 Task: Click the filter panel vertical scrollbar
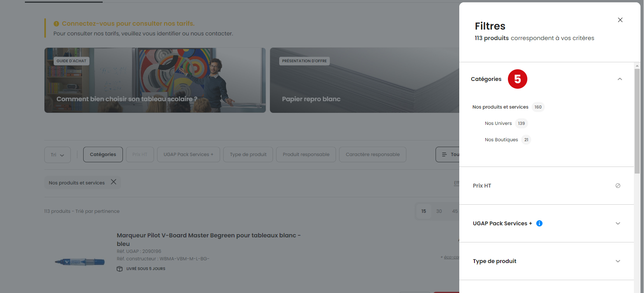(x=637, y=121)
